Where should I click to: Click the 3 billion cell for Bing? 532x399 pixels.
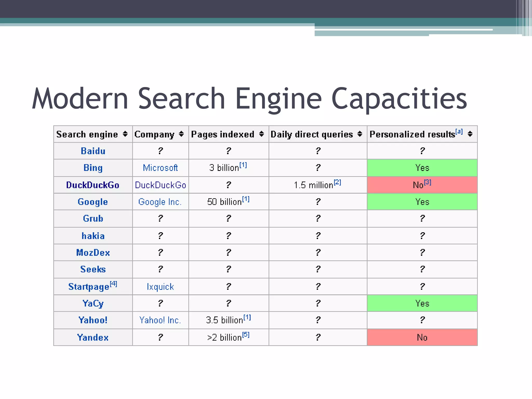pyautogui.click(x=229, y=168)
